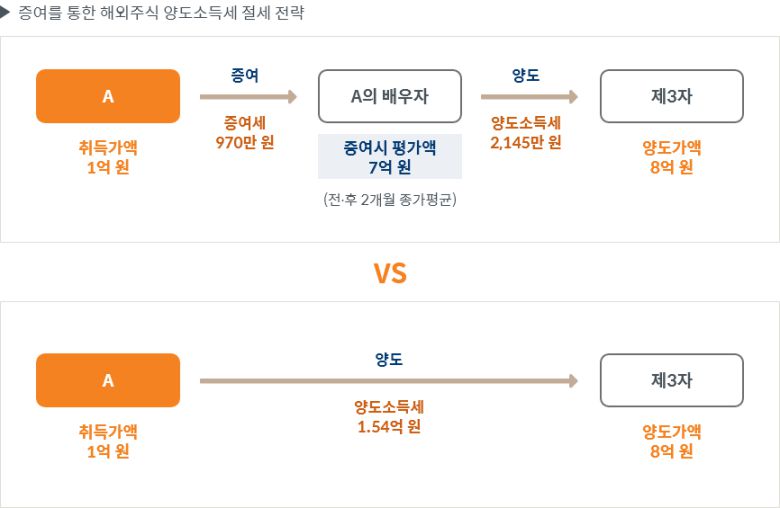Click the 양도소득세 1.54억 원 text
The width and height of the screenshot is (780, 508).
coord(389,416)
